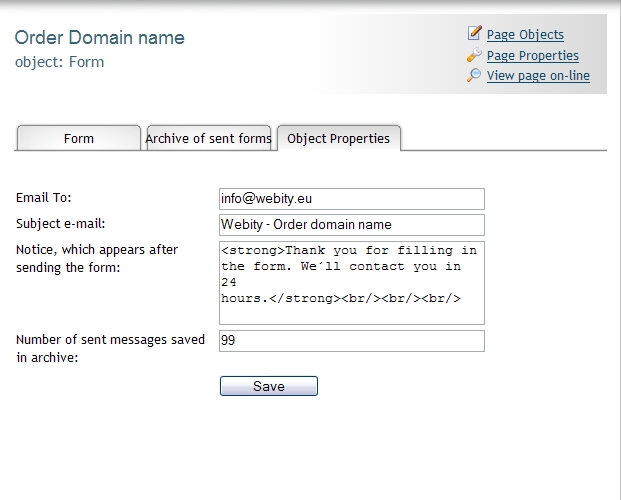Open the Archive of sent forms tab
The image size is (621, 500).
pyautogui.click(x=209, y=138)
